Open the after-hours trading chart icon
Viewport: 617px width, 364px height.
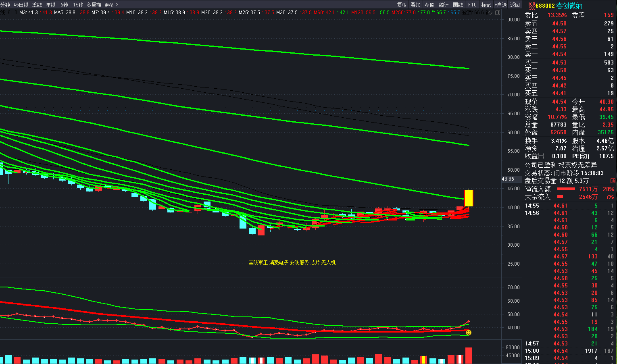pyautogui.click(x=613, y=181)
